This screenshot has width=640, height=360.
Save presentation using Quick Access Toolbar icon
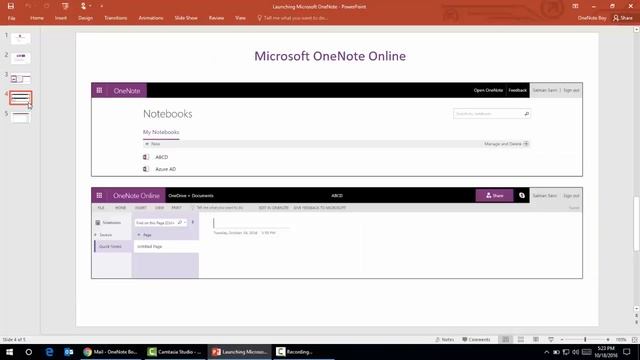point(11,6)
